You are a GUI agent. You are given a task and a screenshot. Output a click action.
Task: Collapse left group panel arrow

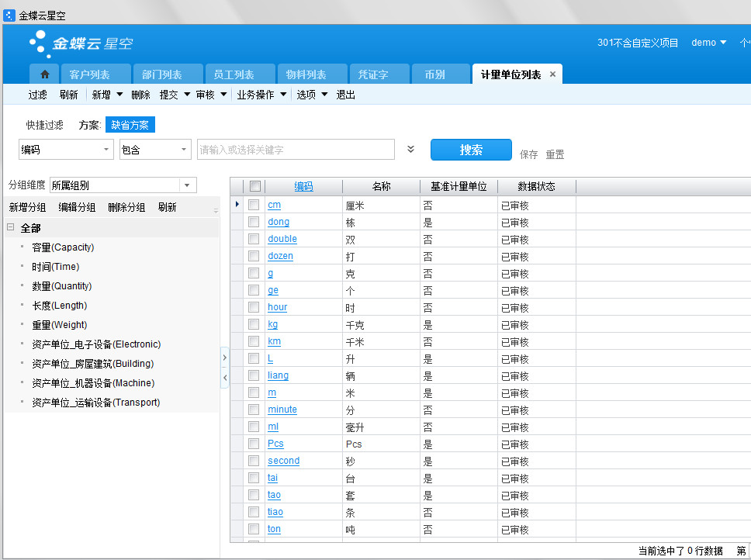tap(225, 377)
